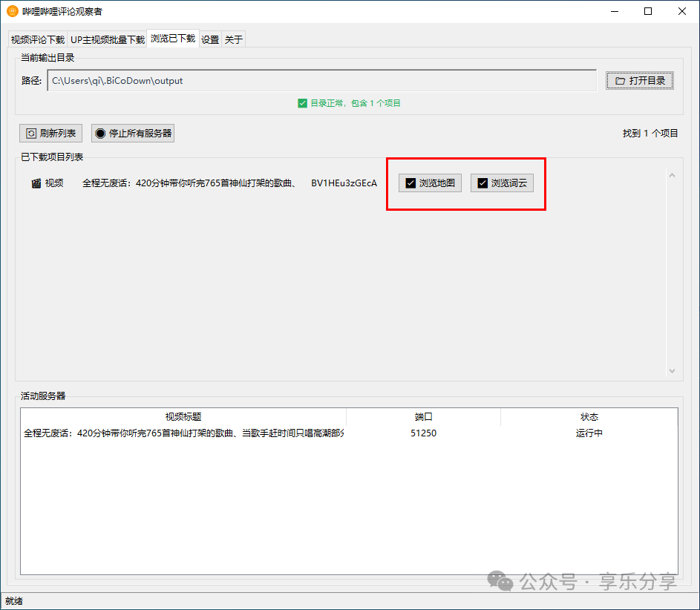The width and height of the screenshot is (700, 610).
Task: Click 停止所有服务器 button
Action: coord(133,134)
